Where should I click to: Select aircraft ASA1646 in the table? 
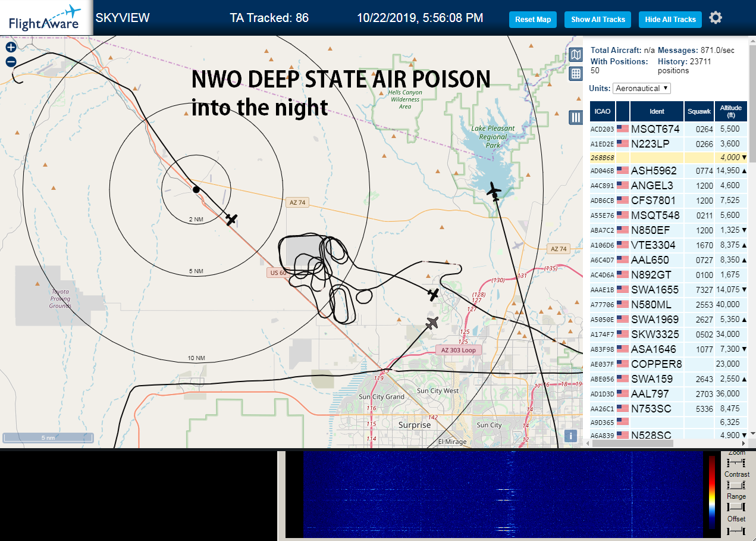coord(669,349)
